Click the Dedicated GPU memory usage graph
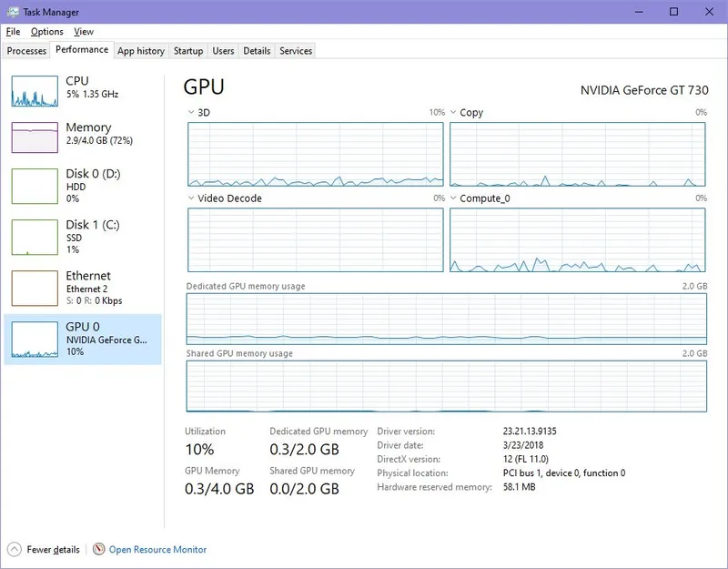This screenshot has height=569, width=728. 446,319
